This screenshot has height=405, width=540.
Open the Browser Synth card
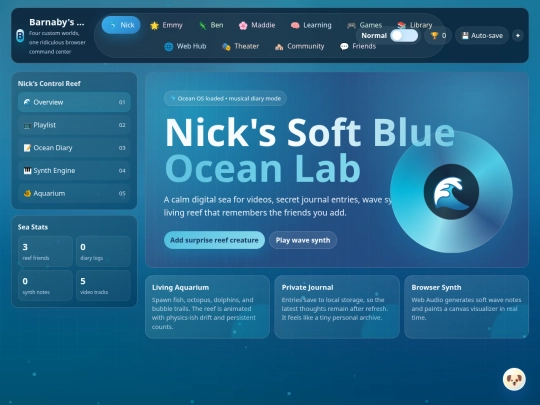point(466,307)
